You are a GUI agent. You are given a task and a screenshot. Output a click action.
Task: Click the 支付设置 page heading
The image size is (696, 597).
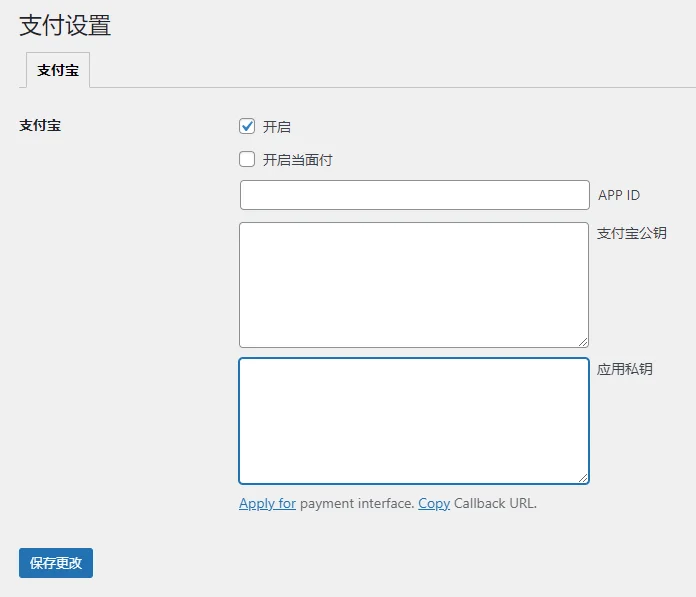[65, 26]
